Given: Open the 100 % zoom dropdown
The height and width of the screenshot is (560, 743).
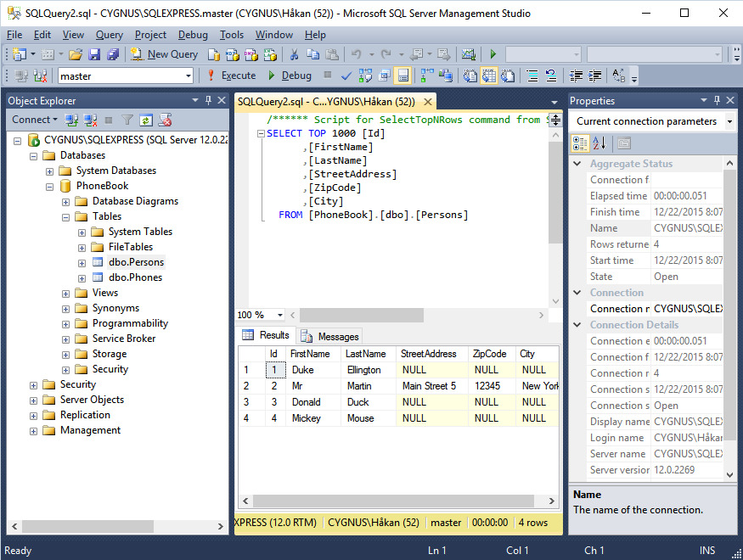Looking at the screenshot, I should [280, 315].
